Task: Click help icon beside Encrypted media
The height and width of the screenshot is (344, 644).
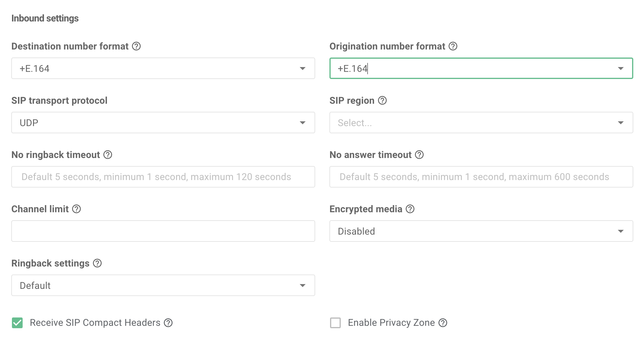Action: click(x=410, y=209)
